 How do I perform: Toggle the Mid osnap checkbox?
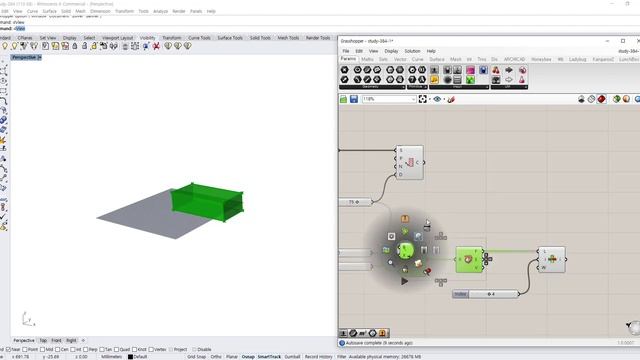42,350
